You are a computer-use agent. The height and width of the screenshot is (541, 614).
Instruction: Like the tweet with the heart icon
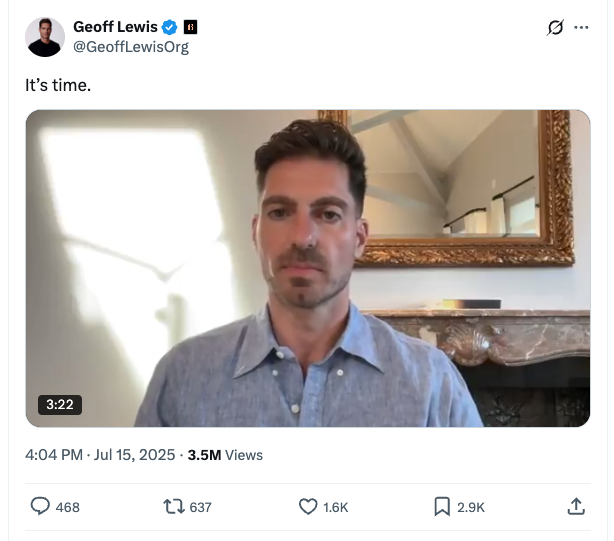[x=309, y=507]
